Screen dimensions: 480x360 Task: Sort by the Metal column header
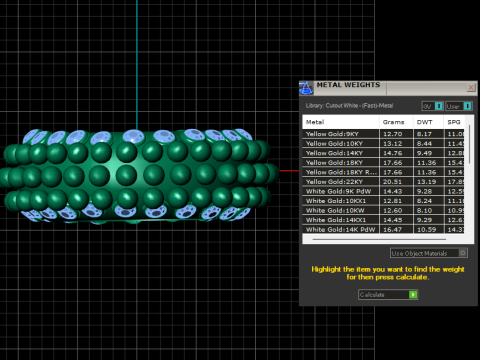(x=341, y=122)
